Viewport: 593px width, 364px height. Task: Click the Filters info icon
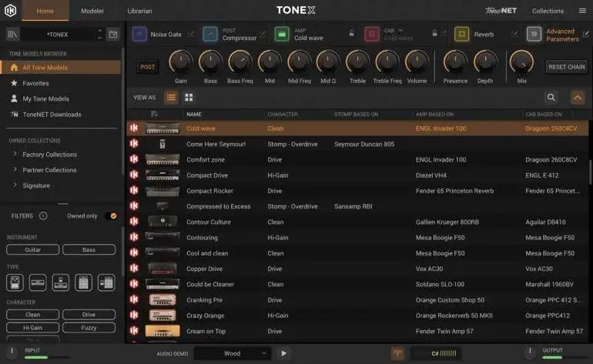43,215
